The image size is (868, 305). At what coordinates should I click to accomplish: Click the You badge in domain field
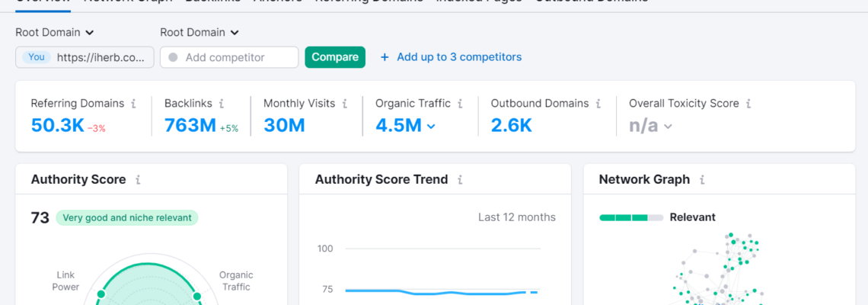[37, 57]
